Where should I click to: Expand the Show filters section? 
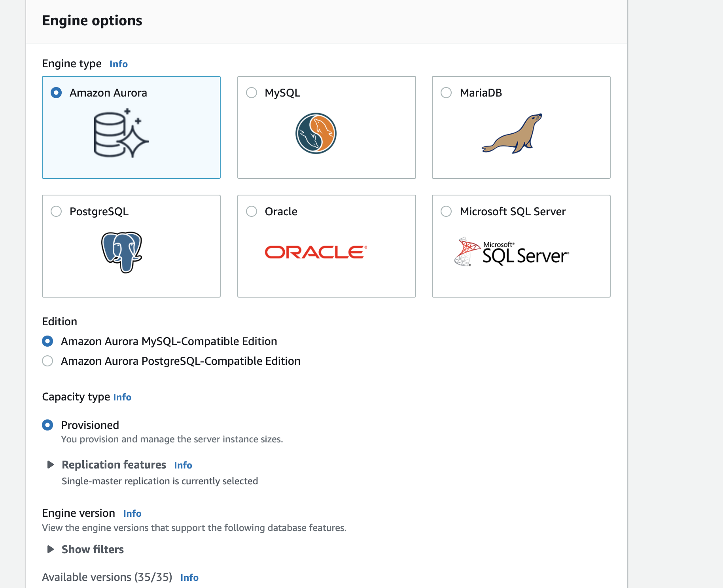click(50, 549)
